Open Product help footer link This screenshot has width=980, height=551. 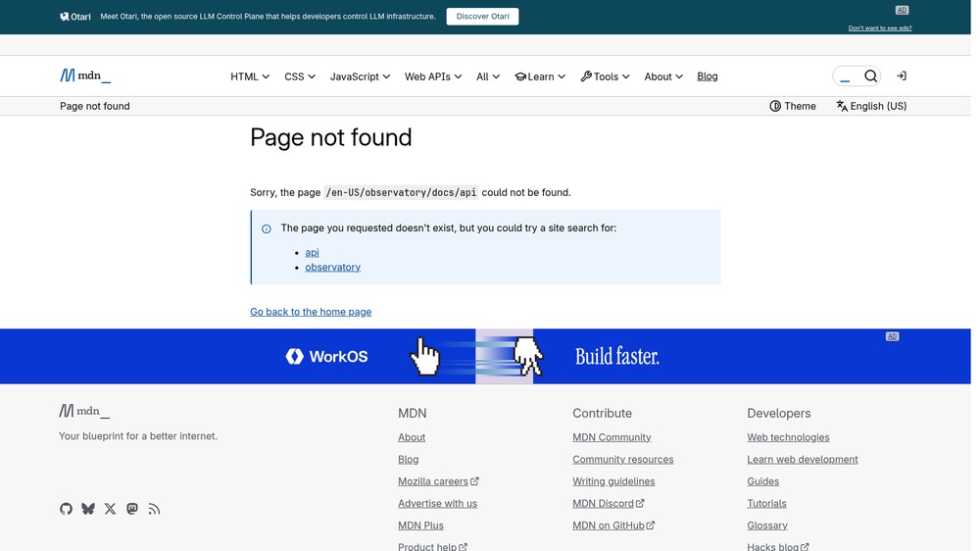[432, 546]
